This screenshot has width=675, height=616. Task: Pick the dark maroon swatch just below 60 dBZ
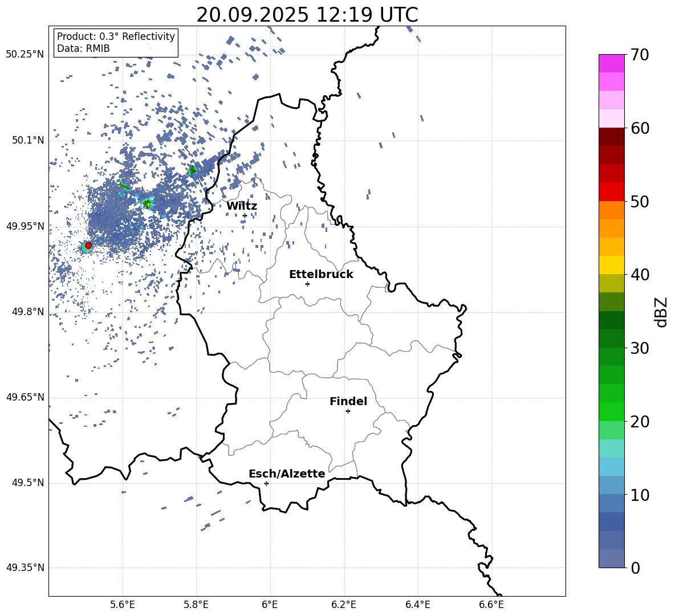click(x=611, y=137)
